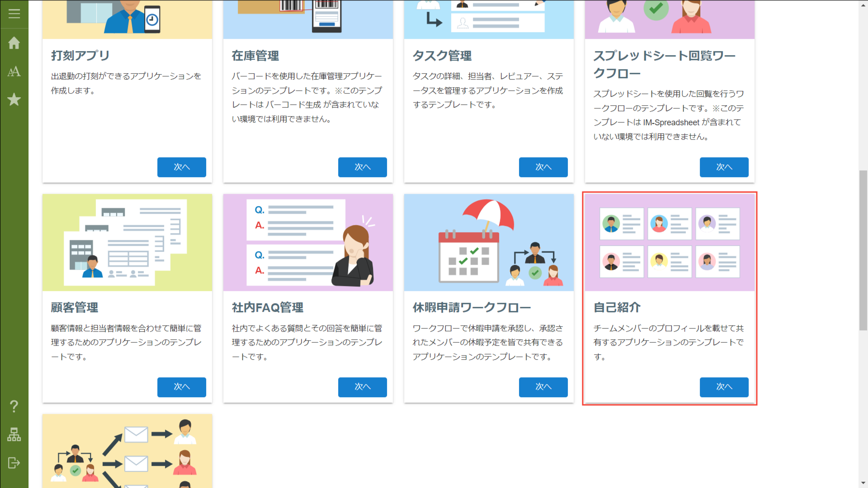Click the mail distribution illustration at the bottom
The width and height of the screenshot is (868, 488).
pos(127,452)
